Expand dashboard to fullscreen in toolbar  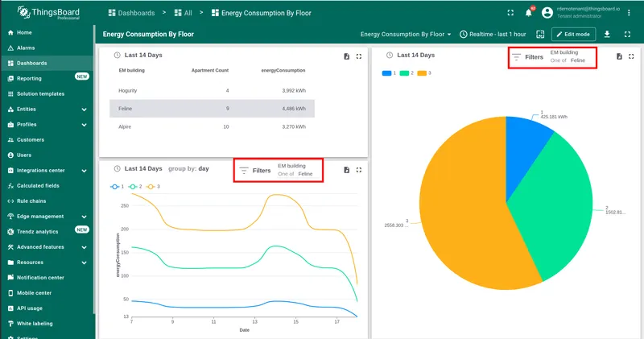[627, 34]
